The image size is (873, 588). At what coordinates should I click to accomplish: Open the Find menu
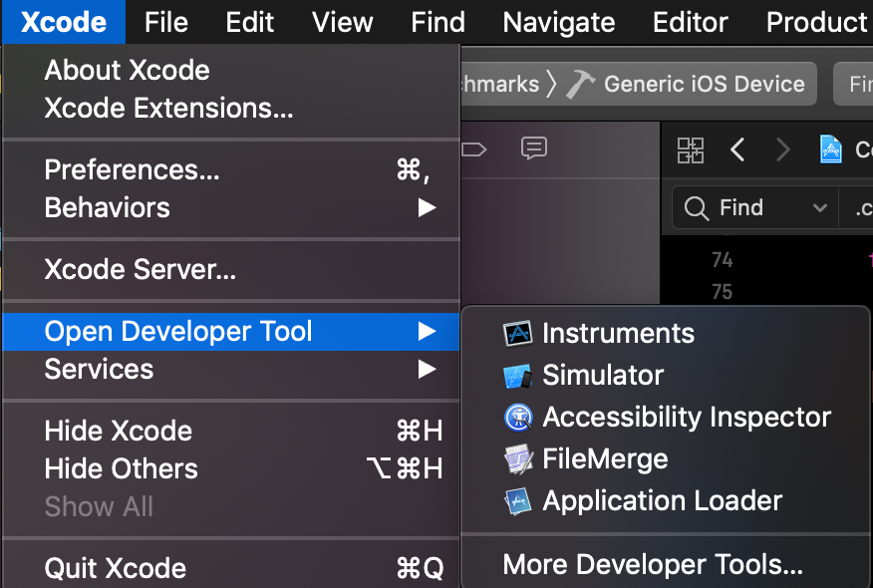tap(438, 22)
